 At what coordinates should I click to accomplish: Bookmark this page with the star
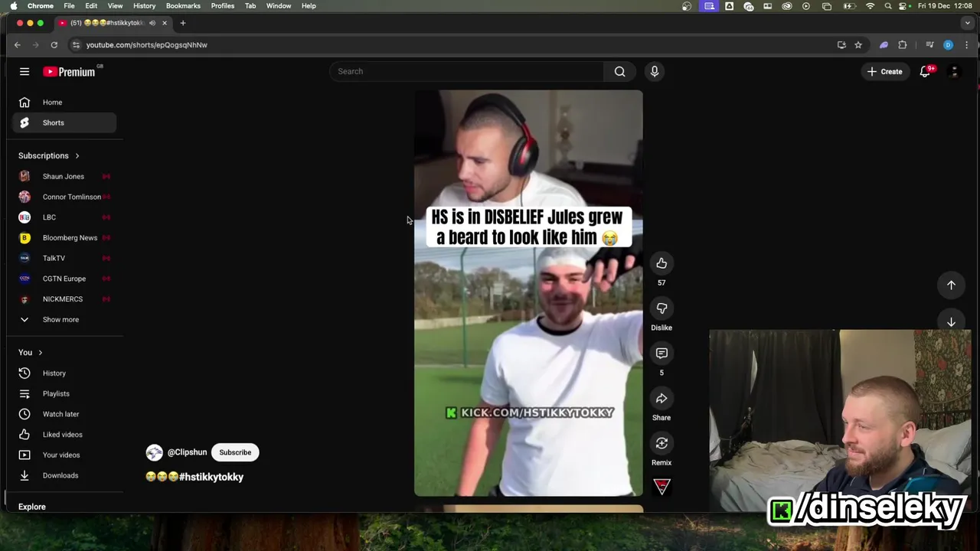click(x=858, y=44)
